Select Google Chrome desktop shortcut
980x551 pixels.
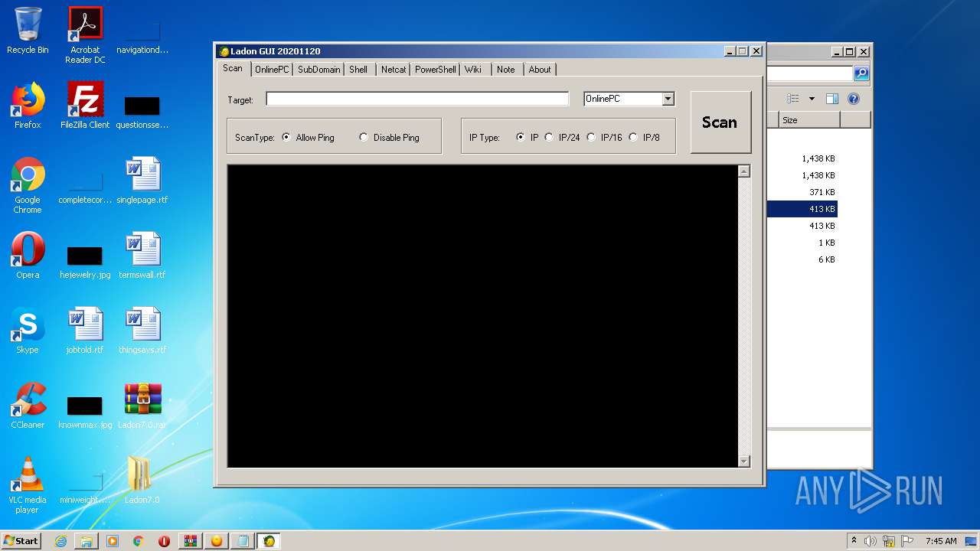pyautogui.click(x=28, y=185)
